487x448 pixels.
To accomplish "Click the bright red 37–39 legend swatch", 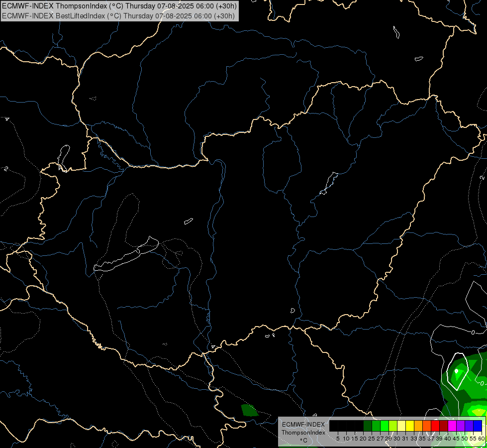I will point(435,426).
